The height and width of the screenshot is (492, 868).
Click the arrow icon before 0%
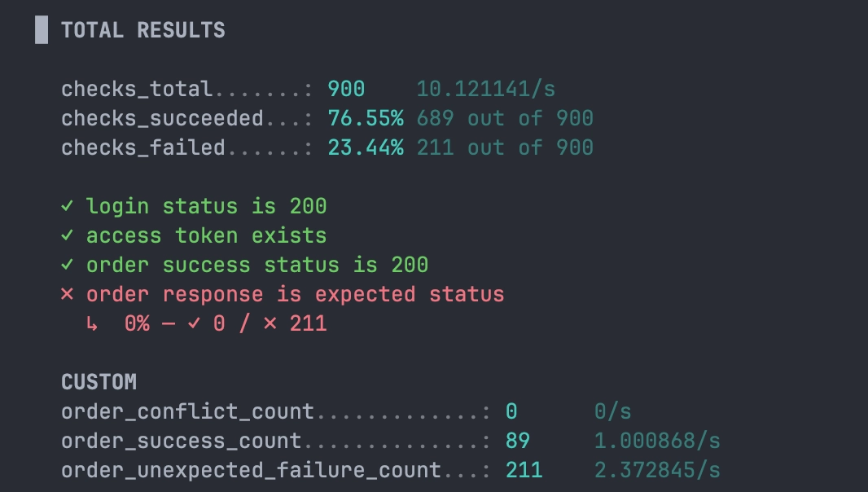coord(92,323)
